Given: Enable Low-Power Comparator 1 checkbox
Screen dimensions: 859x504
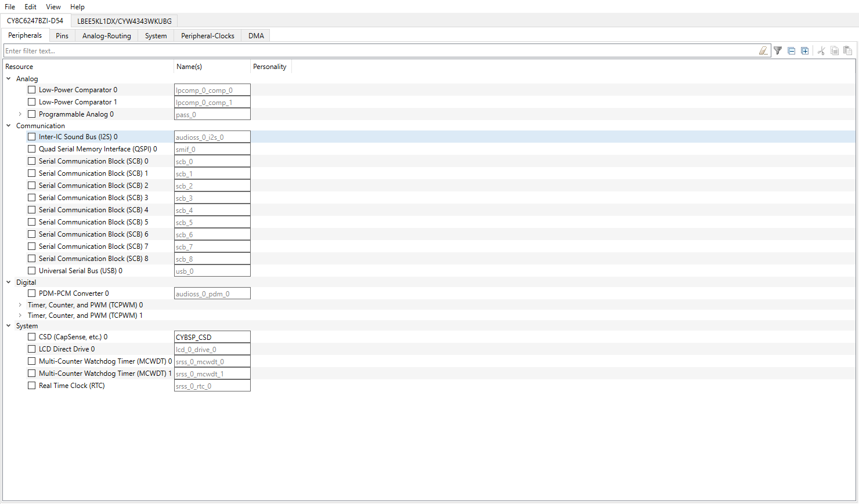Looking at the screenshot, I should pos(32,102).
